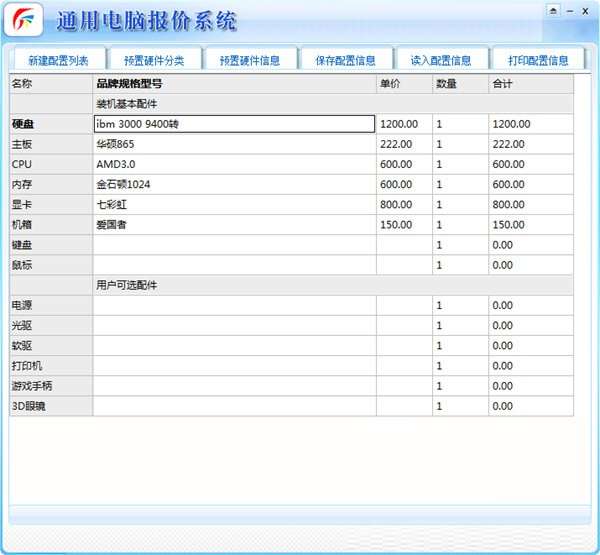Click the 品牌规格型号 column header
This screenshot has width=600, height=555.
234,84
